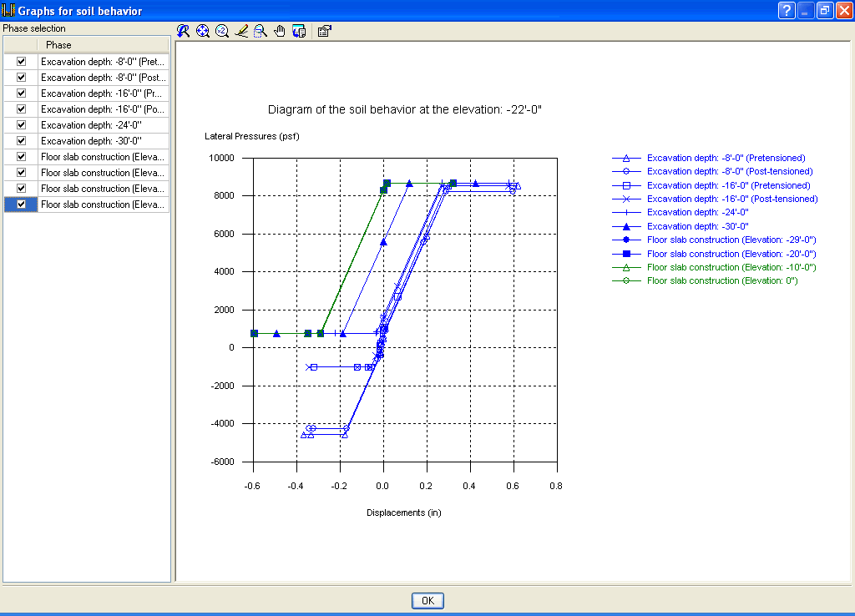Click legend Floor slab construction (Elevation: -10'-0")
Screen dimensions: 855x616
point(731,267)
